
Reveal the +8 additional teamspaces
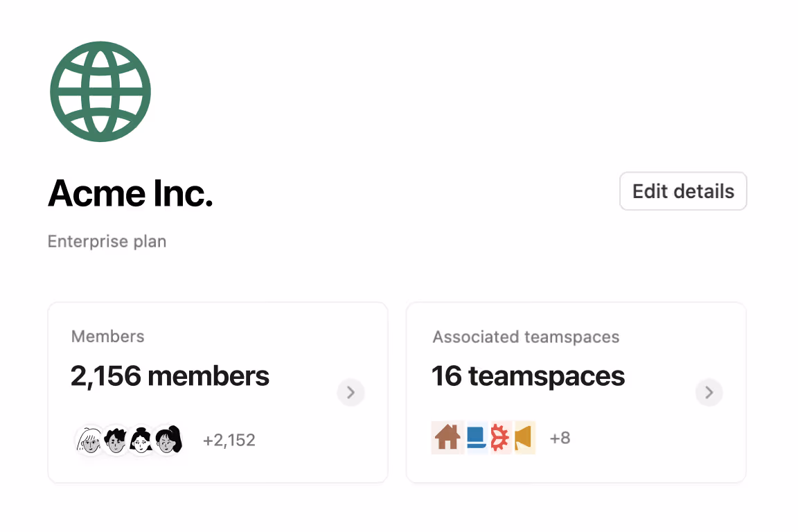point(560,438)
